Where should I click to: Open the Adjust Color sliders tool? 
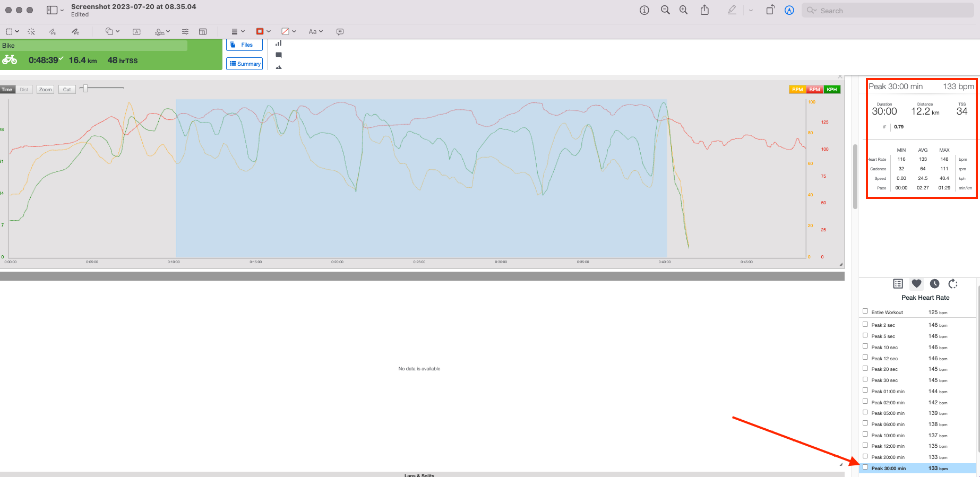[185, 32]
